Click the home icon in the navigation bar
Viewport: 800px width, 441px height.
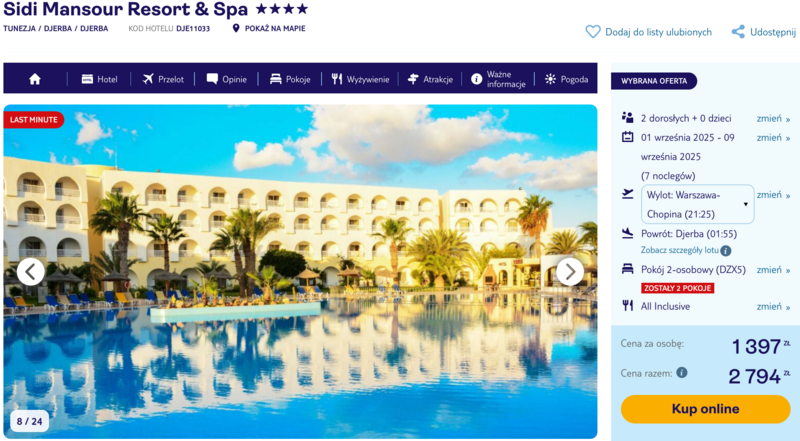coord(35,79)
